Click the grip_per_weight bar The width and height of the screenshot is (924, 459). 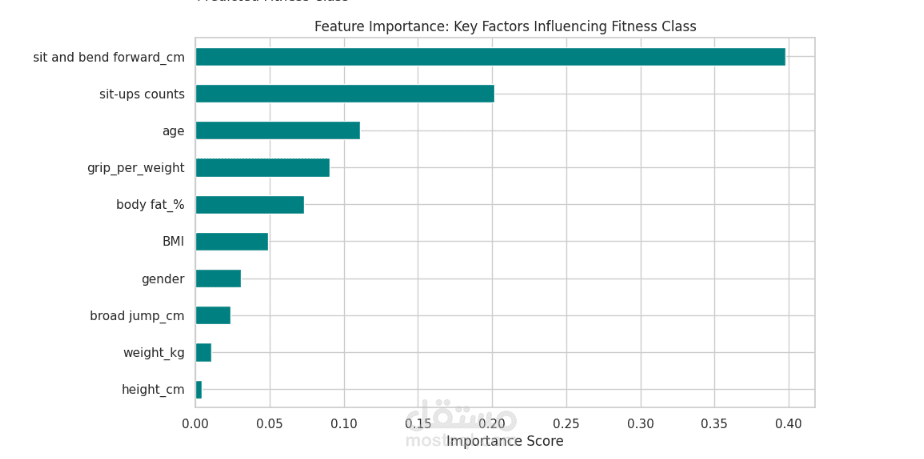(262, 168)
